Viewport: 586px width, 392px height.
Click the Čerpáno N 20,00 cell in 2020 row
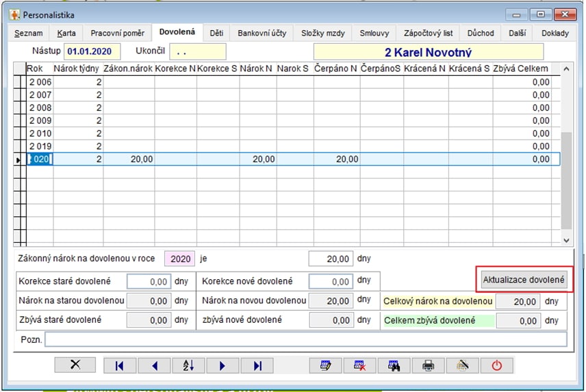coord(337,159)
